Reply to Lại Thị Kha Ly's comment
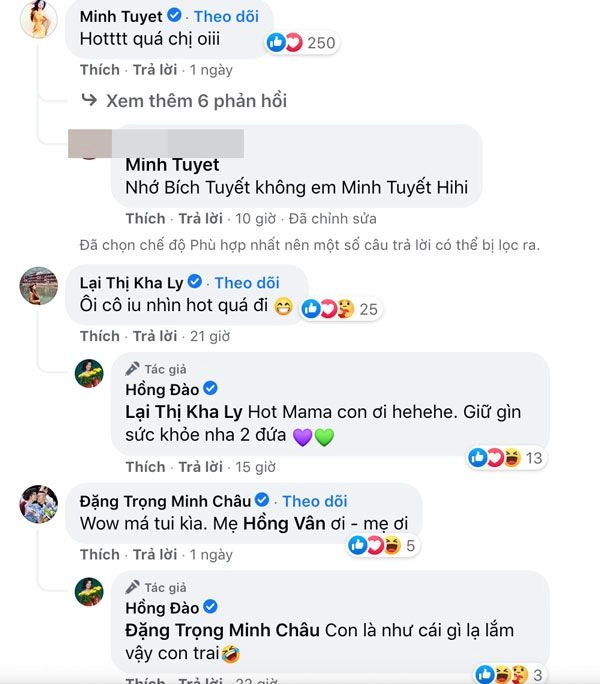This screenshot has height=684, width=600. coord(155,336)
